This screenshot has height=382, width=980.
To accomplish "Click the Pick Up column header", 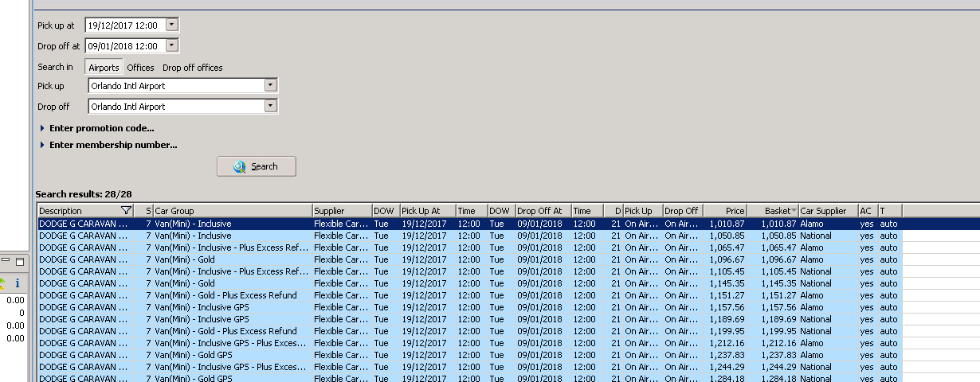I will [x=643, y=211].
